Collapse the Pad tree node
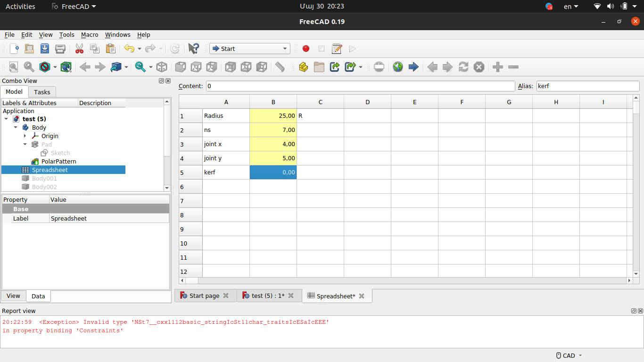644x362 pixels. point(25,145)
